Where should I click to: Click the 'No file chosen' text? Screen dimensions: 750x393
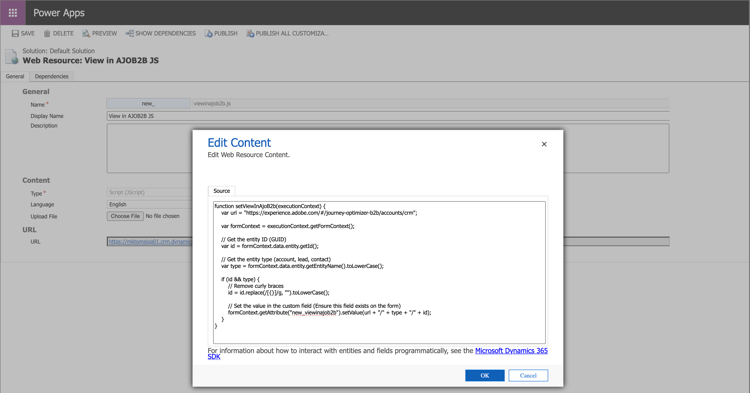click(x=163, y=216)
